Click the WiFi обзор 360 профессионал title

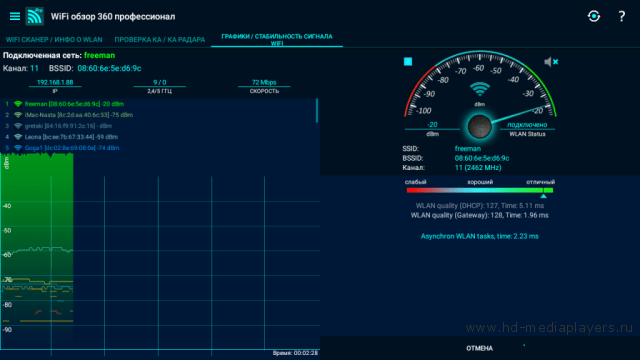click(113, 16)
